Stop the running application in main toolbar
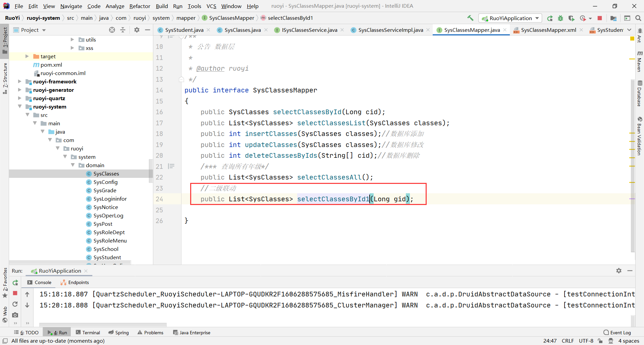This screenshot has height=345, width=644. pos(600,18)
